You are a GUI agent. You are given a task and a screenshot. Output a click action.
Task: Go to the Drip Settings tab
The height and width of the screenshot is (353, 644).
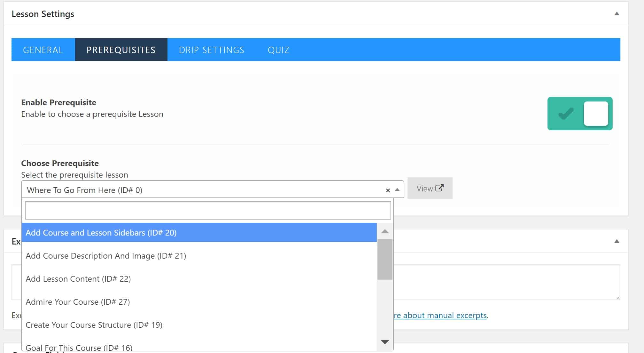pos(211,50)
